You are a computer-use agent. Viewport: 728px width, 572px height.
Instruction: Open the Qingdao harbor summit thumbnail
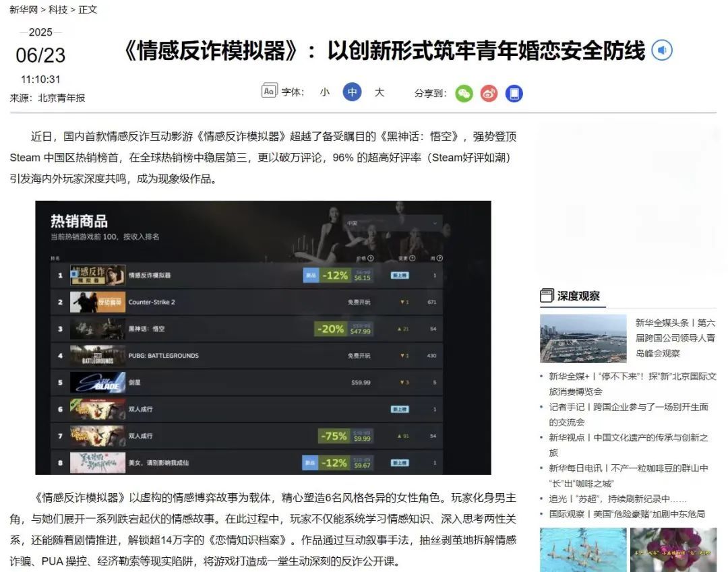point(583,339)
